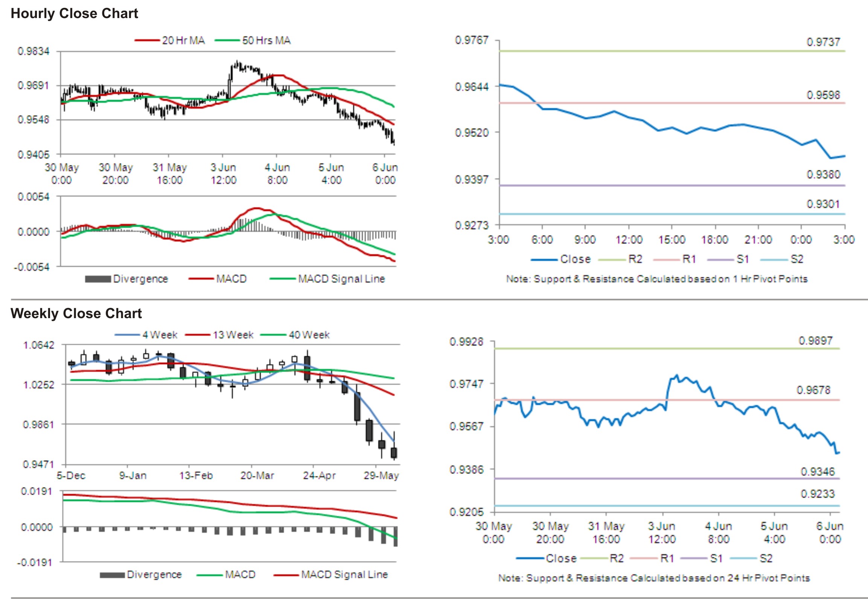Click the 0.9691 axis value on the hourly chart

point(34,85)
